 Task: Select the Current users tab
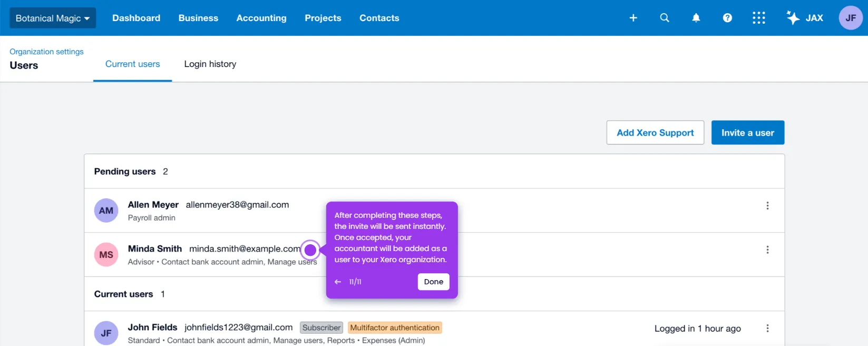(x=132, y=64)
